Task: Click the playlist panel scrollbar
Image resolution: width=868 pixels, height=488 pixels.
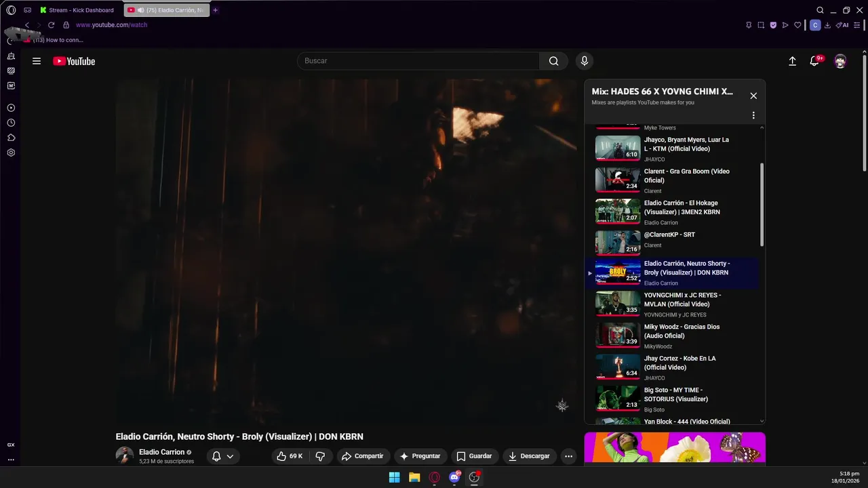Action: point(762,204)
